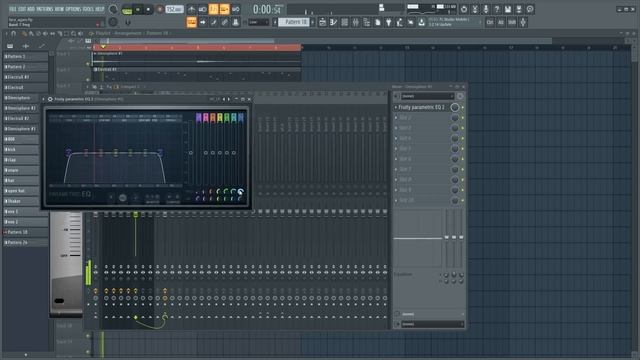Expand the Slot 5 arrow in mixer
The height and width of the screenshot is (360, 640).
point(396,149)
